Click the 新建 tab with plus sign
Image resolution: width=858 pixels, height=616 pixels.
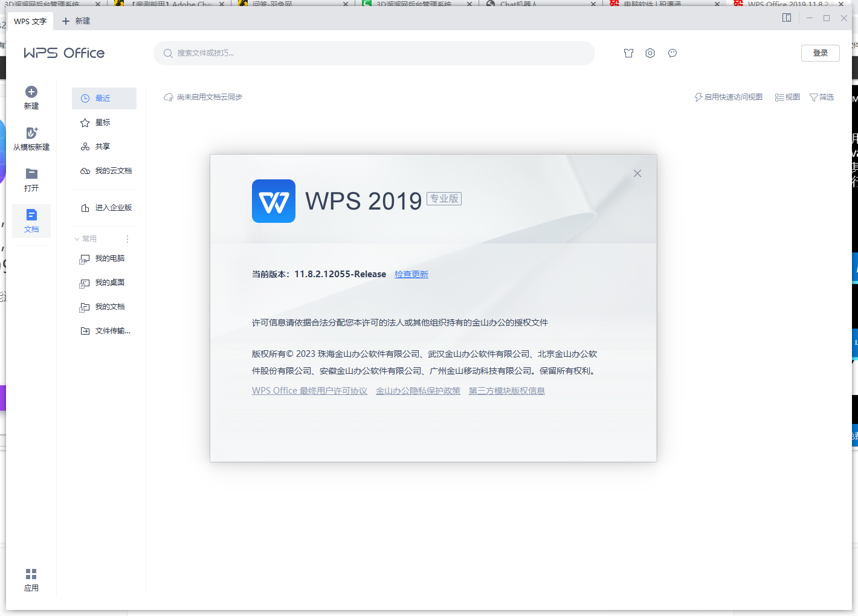tap(76, 21)
